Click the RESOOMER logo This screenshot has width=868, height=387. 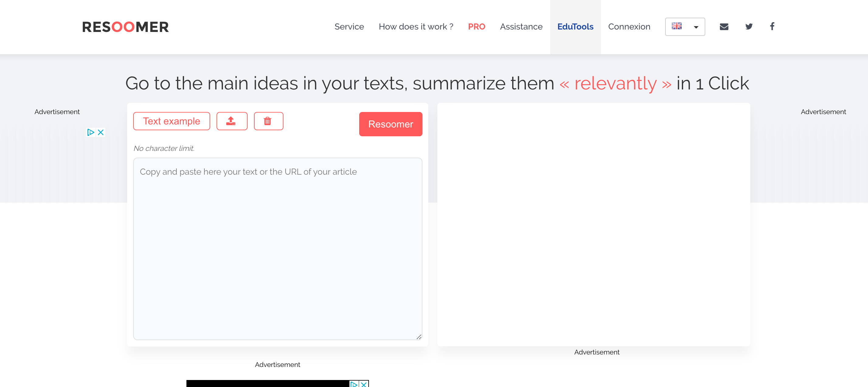tap(125, 27)
